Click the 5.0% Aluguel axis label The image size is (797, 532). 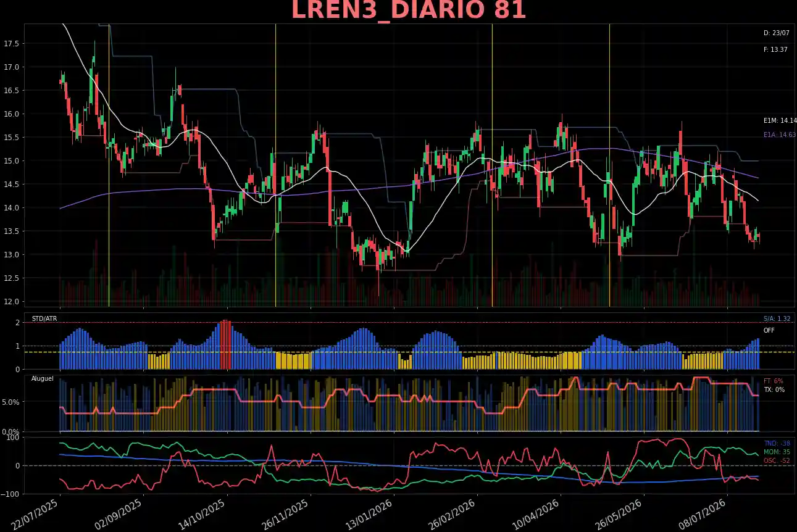tap(10, 402)
